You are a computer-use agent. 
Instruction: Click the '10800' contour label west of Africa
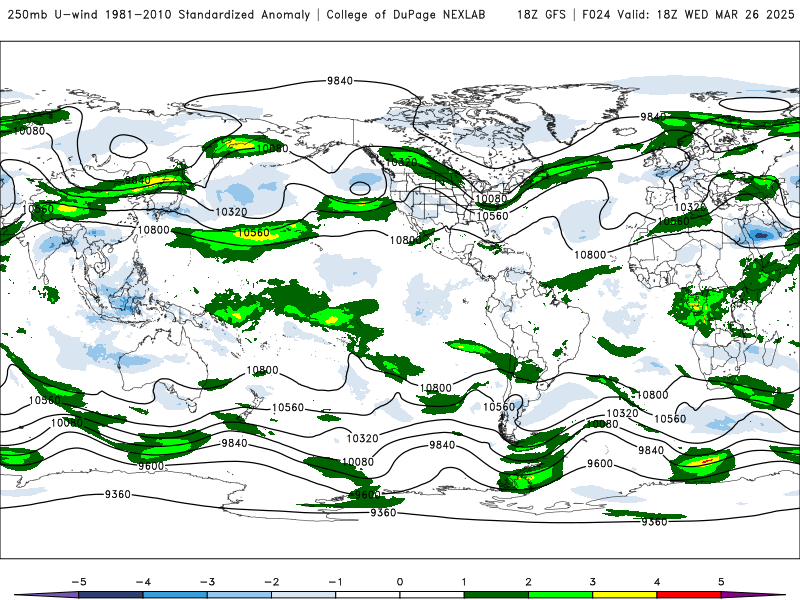590,255
